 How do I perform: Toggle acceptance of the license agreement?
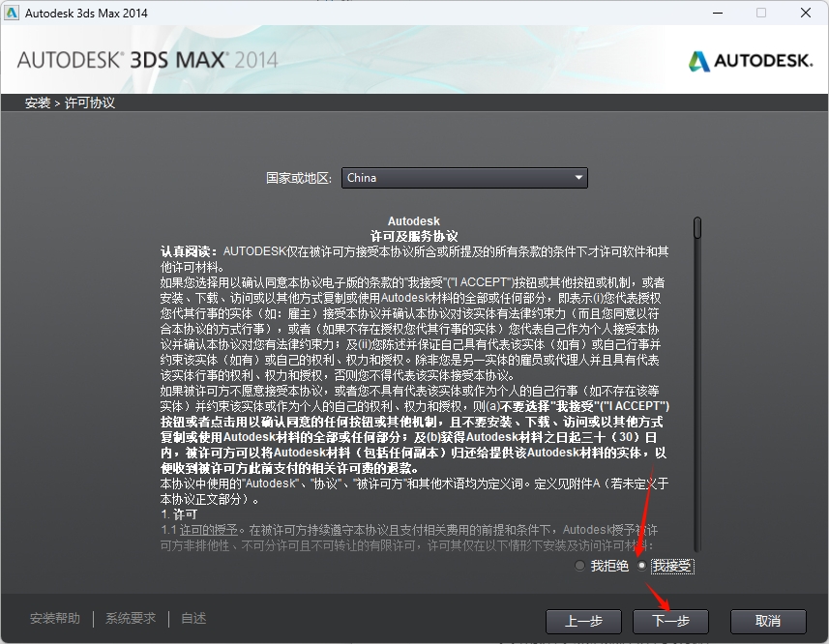tap(640, 566)
